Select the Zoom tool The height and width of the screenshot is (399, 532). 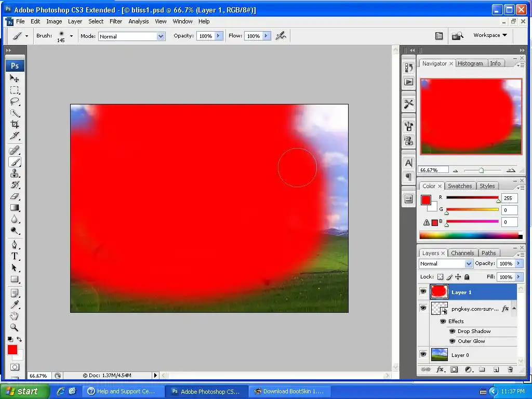tap(14, 327)
